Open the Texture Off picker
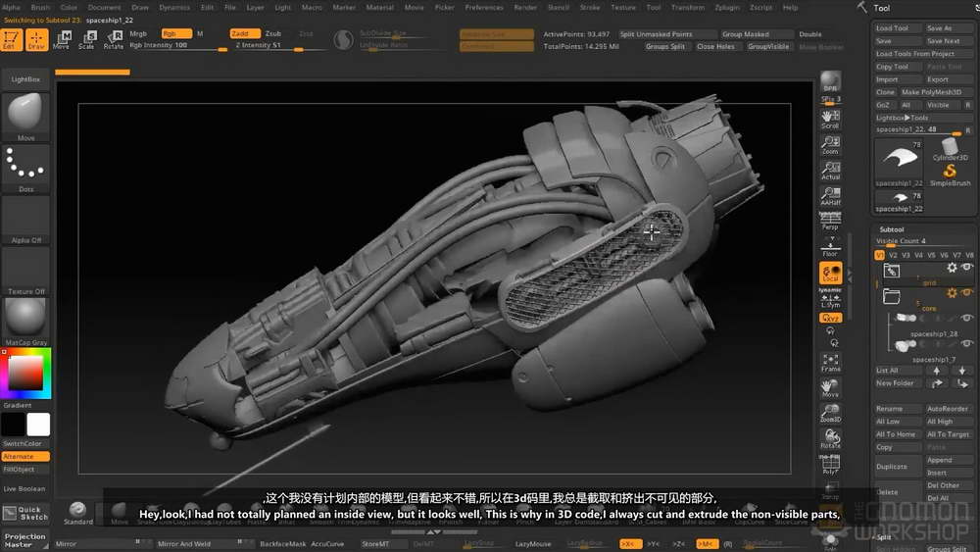This screenshot has width=980, height=552. (x=25, y=271)
